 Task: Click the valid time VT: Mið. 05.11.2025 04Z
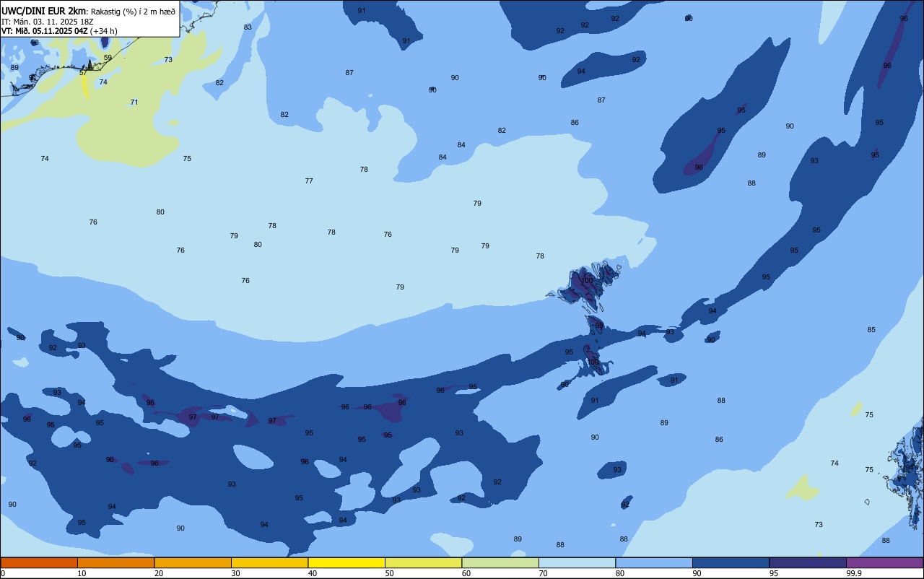[45, 31]
